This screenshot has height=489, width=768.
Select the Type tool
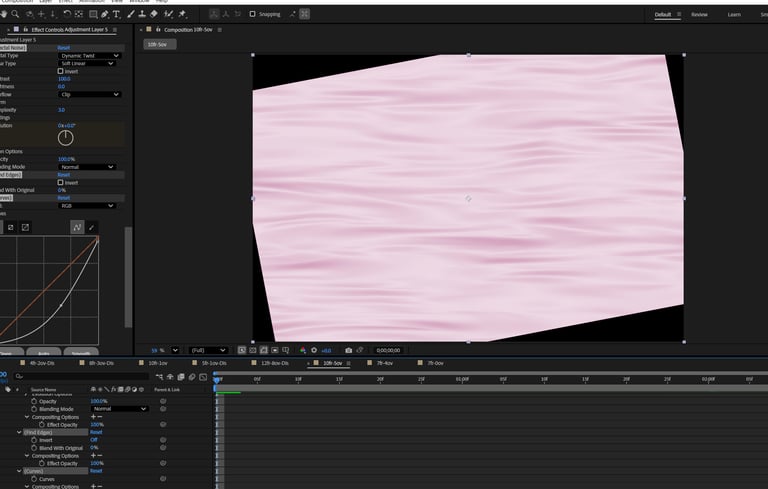pos(117,14)
